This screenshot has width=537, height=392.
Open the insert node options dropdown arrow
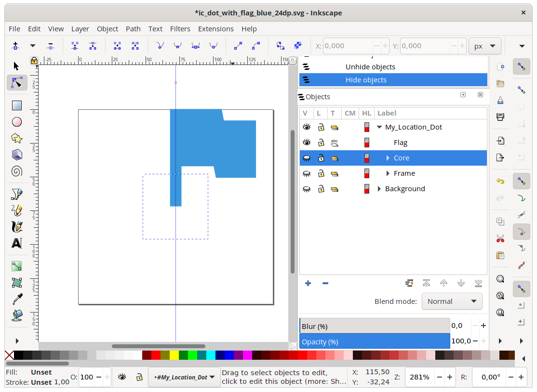[32, 45]
